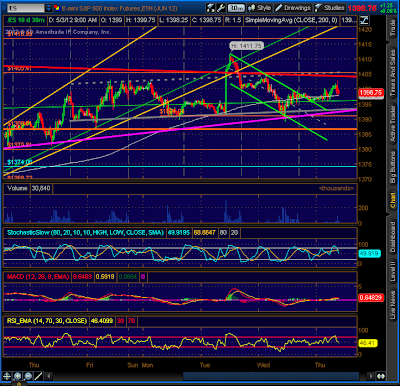The width and height of the screenshot is (400, 386).
Task: Click the symbol input field
Action: click(25, 8)
